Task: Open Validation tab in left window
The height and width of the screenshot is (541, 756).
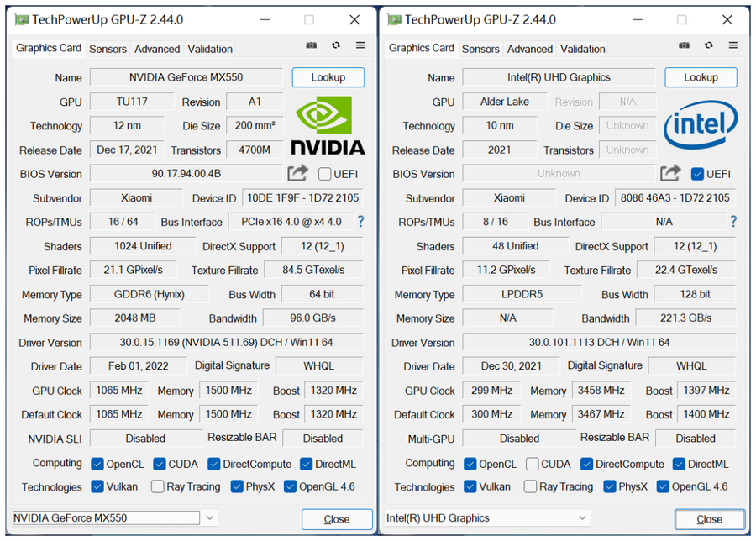Action: click(x=210, y=49)
